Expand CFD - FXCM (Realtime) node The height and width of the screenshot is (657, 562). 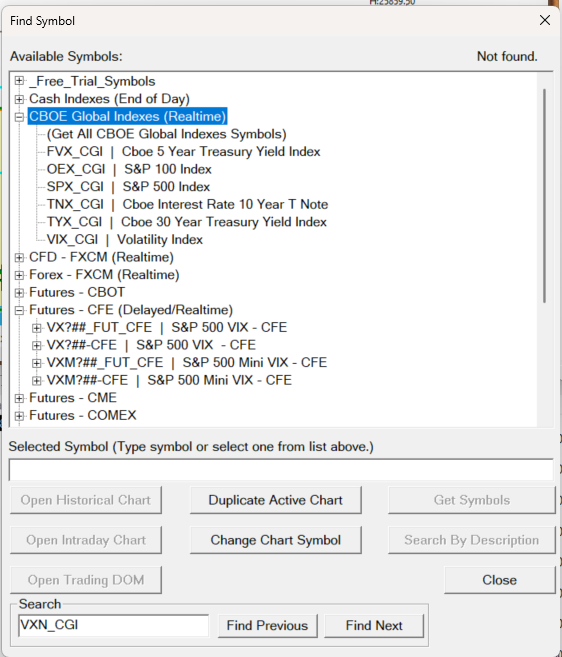pyautogui.click(x=19, y=257)
